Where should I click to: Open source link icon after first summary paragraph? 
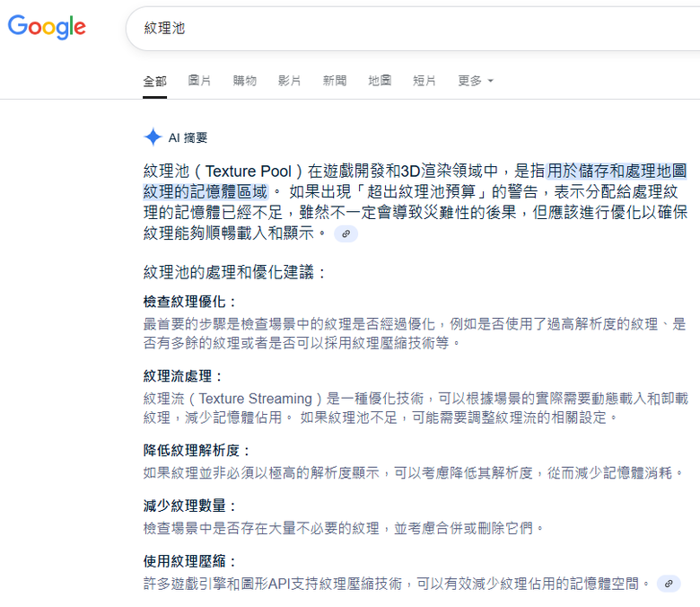pos(346,233)
